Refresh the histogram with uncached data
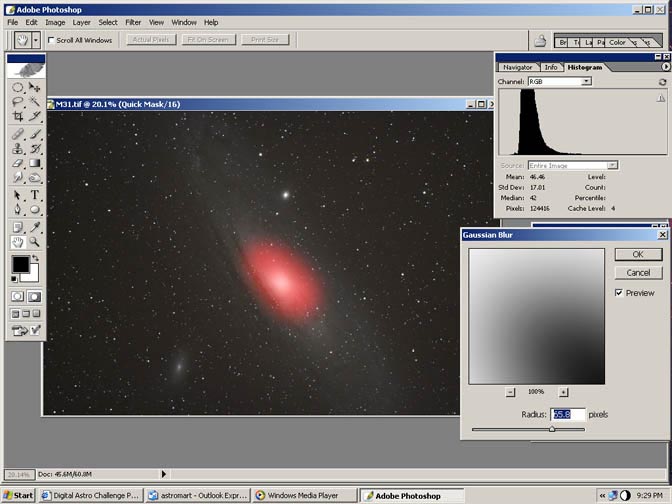 click(x=662, y=81)
